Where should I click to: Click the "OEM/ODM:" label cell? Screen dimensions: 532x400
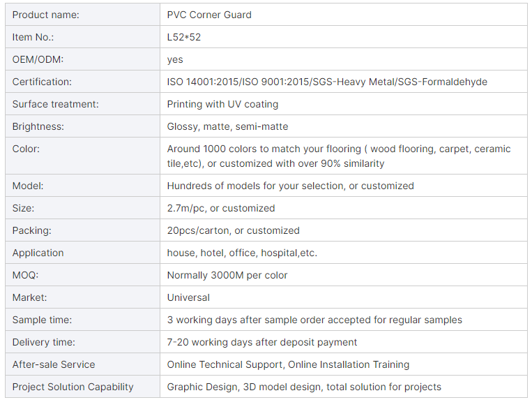[x=38, y=59]
